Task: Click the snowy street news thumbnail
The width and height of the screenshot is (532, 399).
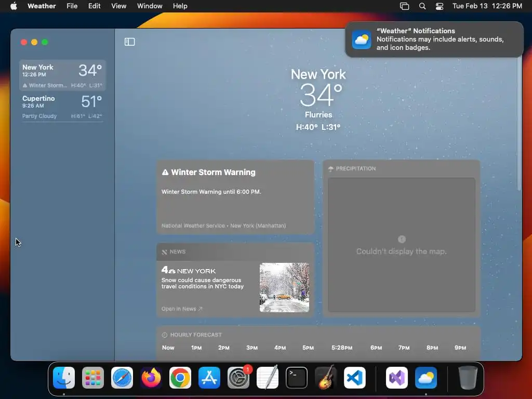Action: [284, 287]
